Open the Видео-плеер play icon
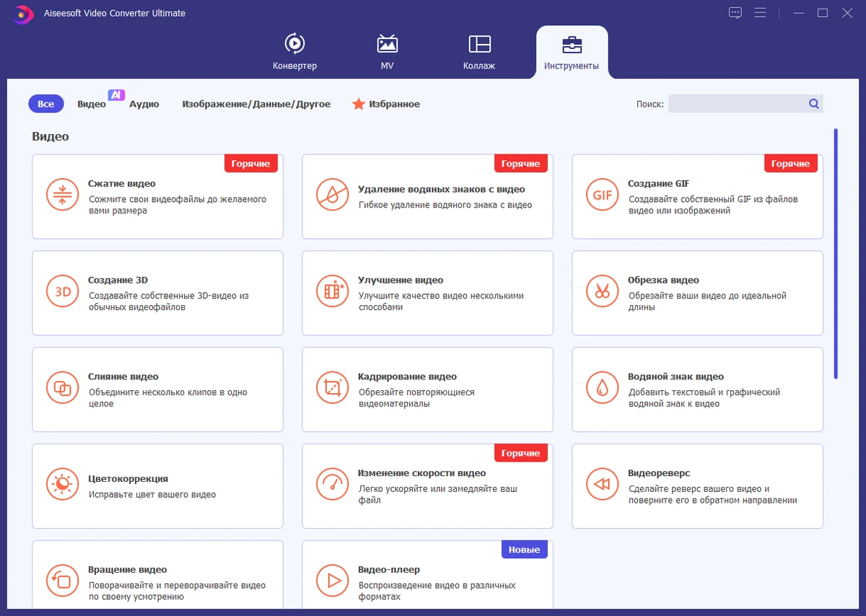This screenshot has width=866, height=616. pos(332,580)
